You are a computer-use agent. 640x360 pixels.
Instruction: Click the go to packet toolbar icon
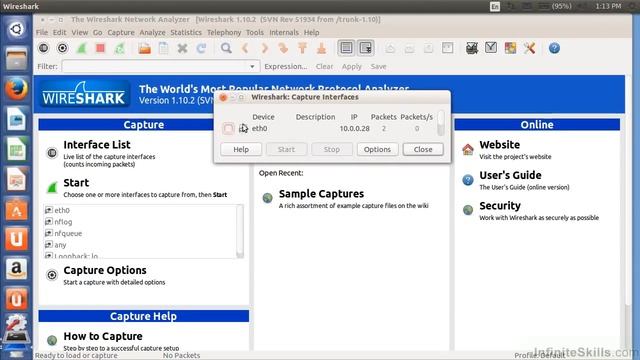tap(283, 48)
